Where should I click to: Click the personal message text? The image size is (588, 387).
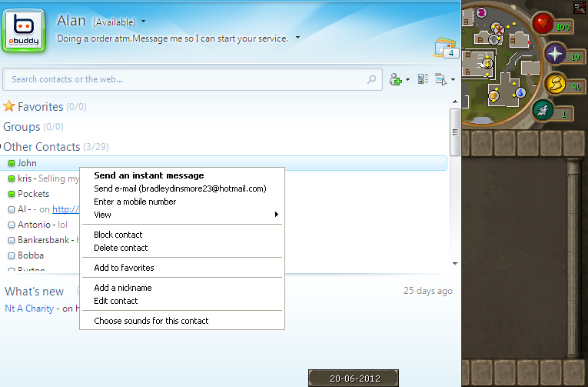[x=172, y=38]
